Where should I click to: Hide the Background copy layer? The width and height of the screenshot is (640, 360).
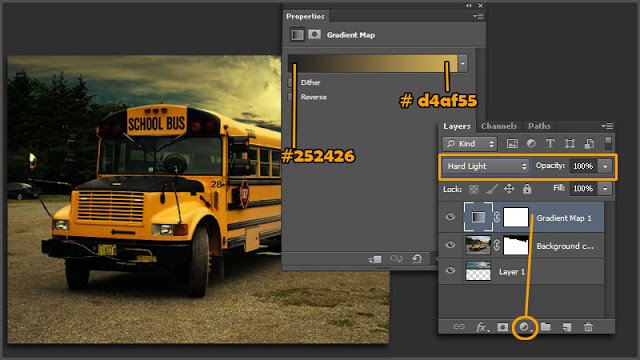click(x=450, y=245)
